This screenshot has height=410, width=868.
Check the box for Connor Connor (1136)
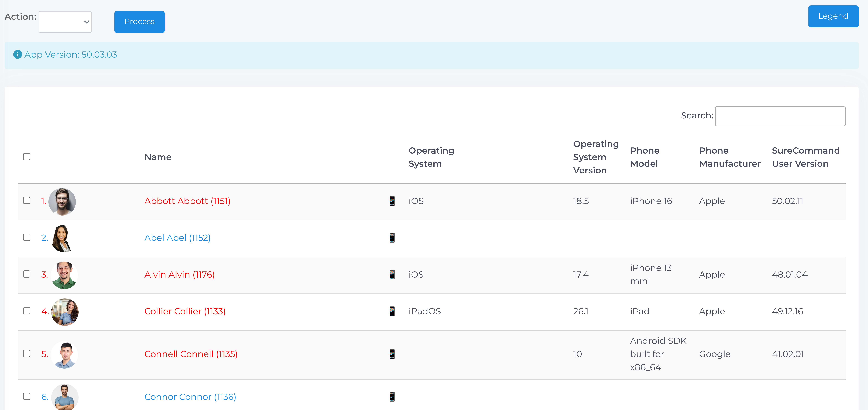point(27,396)
